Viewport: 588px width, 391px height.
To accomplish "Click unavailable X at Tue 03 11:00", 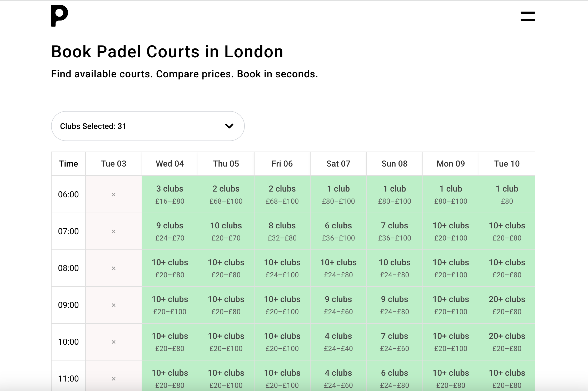I will 114,379.
